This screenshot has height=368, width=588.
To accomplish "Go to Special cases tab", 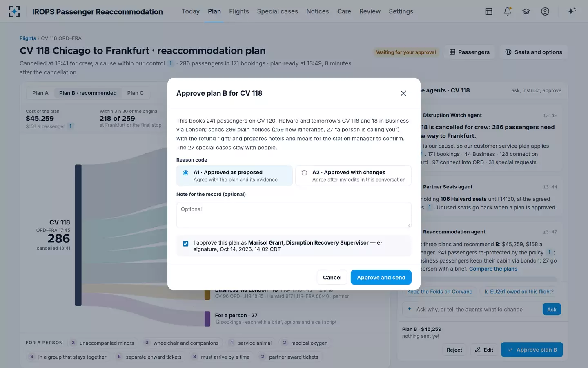I will 278,11.
